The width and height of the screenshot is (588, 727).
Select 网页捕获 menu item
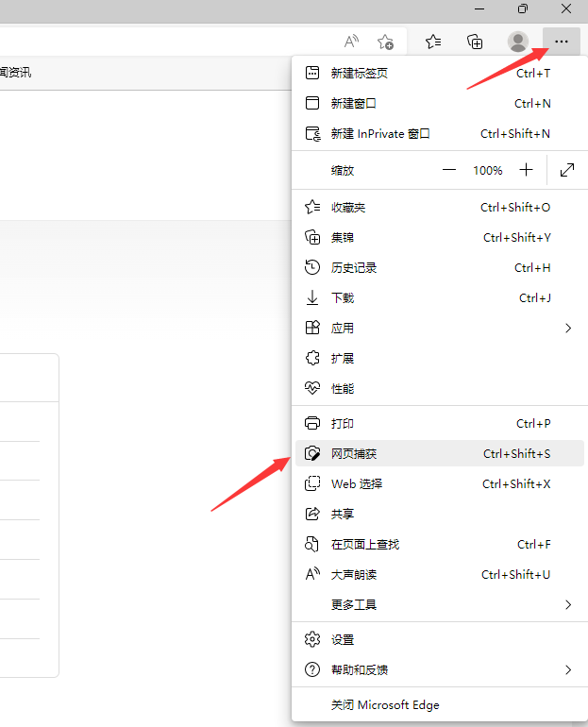pos(354,454)
